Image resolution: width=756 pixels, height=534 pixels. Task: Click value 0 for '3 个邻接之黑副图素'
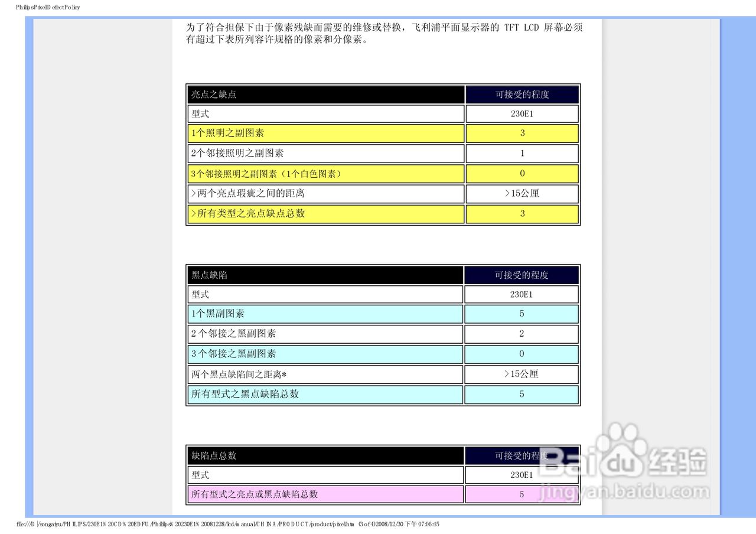click(522, 354)
